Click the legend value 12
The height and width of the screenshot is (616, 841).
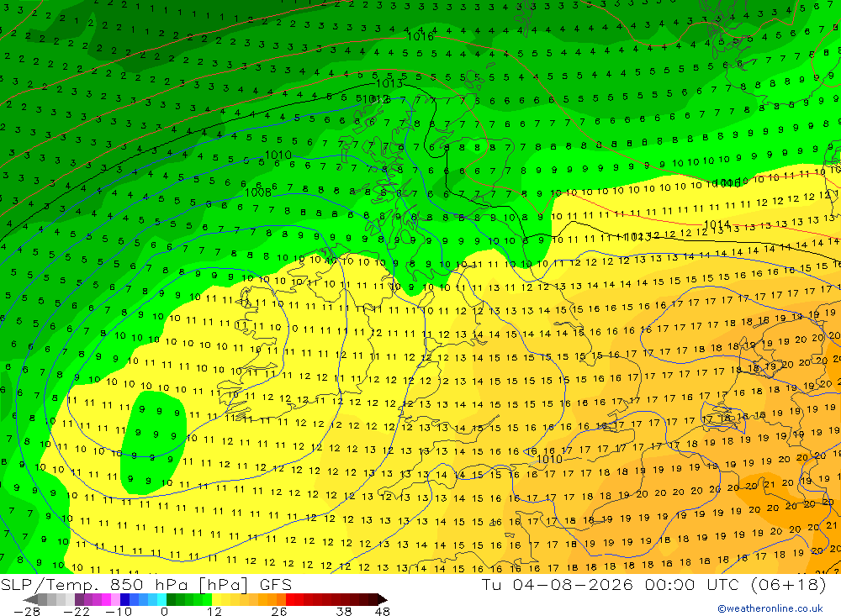(214, 611)
